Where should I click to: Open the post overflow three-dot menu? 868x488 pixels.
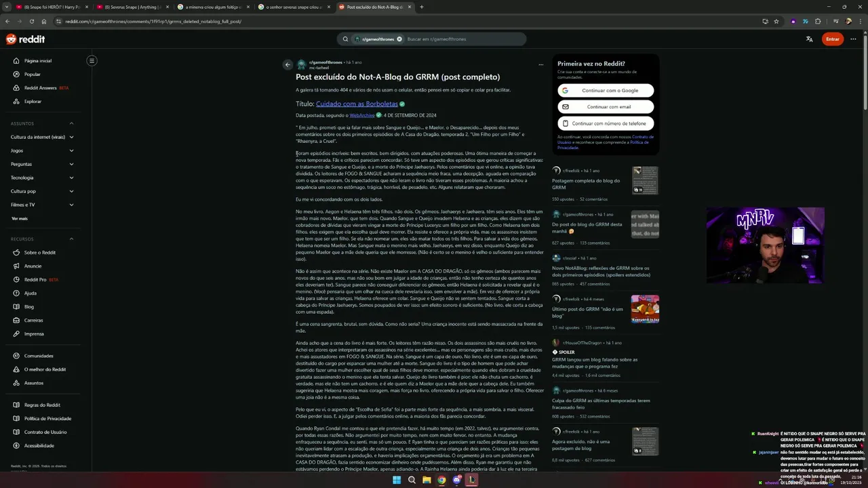click(x=540, y=65)
